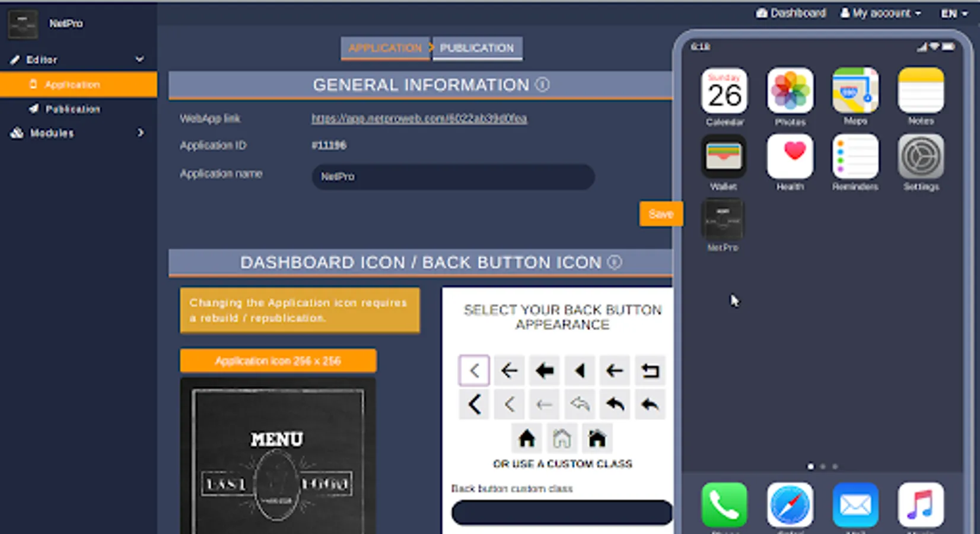Viewport: 980px width, 534px height.
Task: Open the Reminders app in phone preview
Action: pyautogui.click(x=855, y=157)
